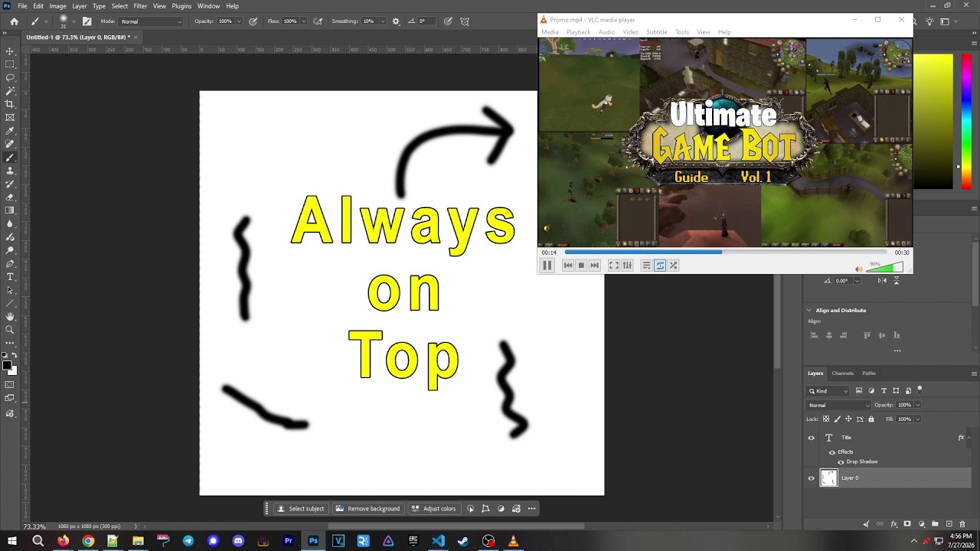Stop VLC playback
The height and width of the screenshot is (551, 980).
(x=581, y=266)
